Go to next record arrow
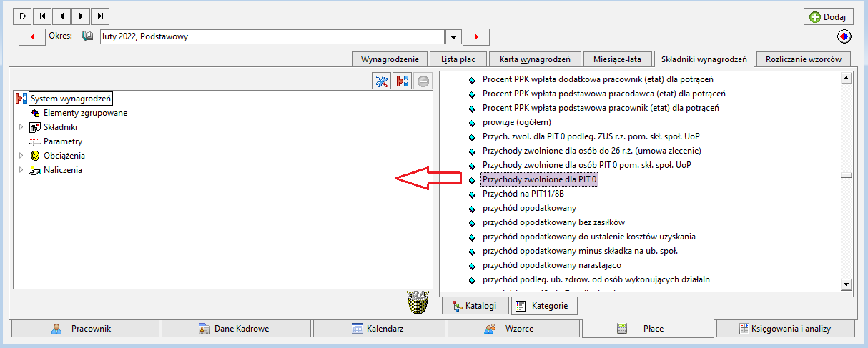This screenshot has height=348, width=868. click(81, 15)
